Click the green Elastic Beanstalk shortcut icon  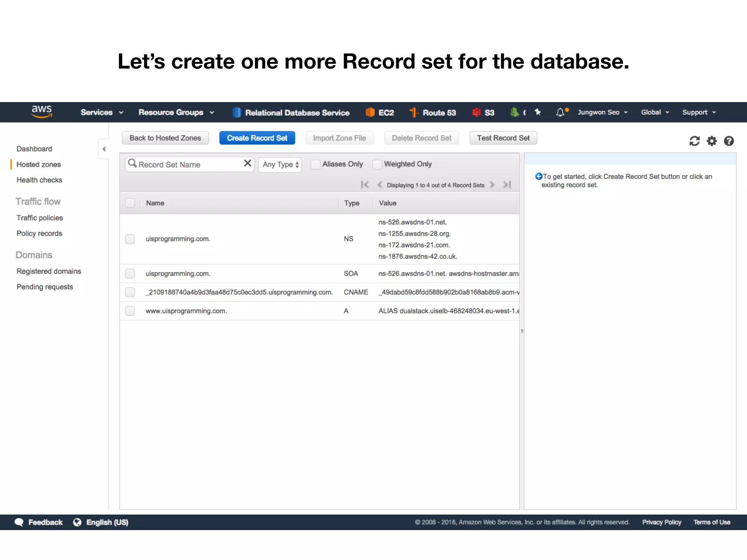(514, 112)
